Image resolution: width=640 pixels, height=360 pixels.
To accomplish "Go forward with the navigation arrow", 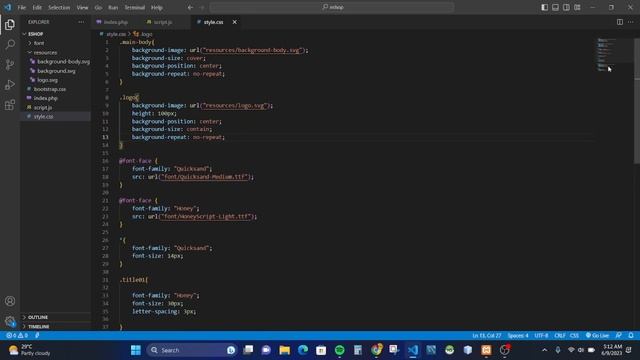I will coord(202,7).
